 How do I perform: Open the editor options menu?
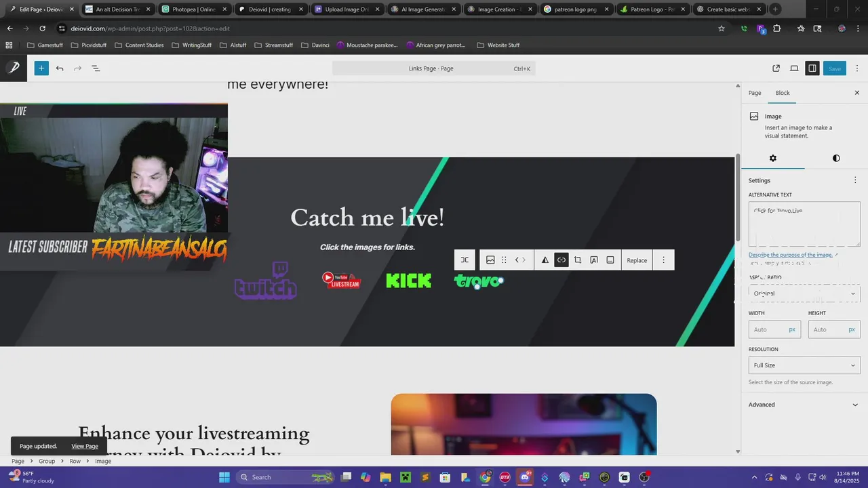(x=857, y=68)
